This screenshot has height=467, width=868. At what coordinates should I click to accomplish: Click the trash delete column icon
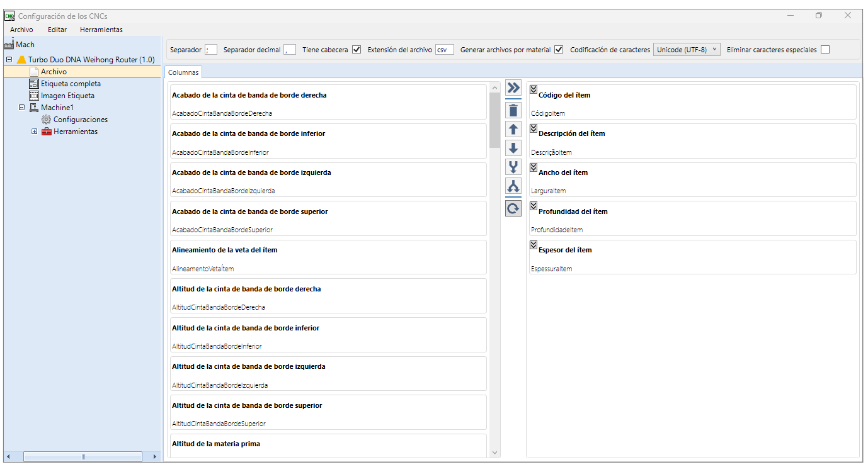click(x=513, y=110)
